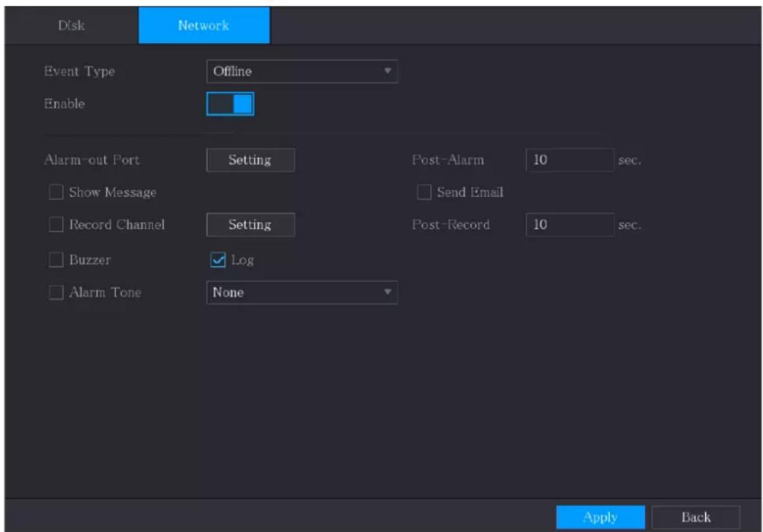The height and width of the screenshot is (532, 763).
Task: Edit the Post-Alarm seconds field
Action: pyautogui.click(x=570, y=160)
